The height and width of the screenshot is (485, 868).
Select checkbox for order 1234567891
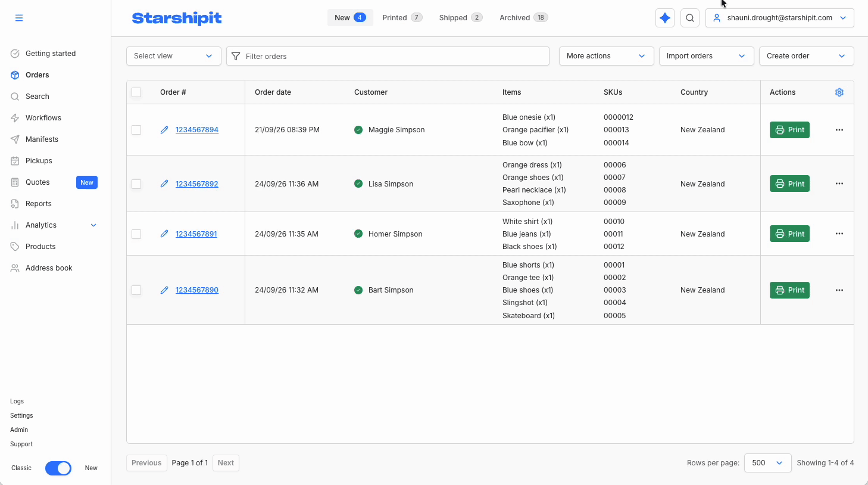[136, 234]
